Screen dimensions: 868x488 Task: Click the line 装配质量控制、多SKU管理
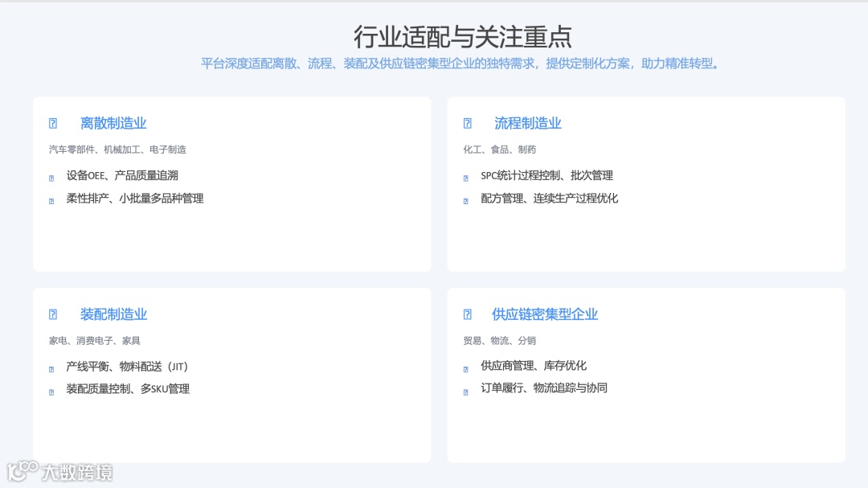(128, 389)
